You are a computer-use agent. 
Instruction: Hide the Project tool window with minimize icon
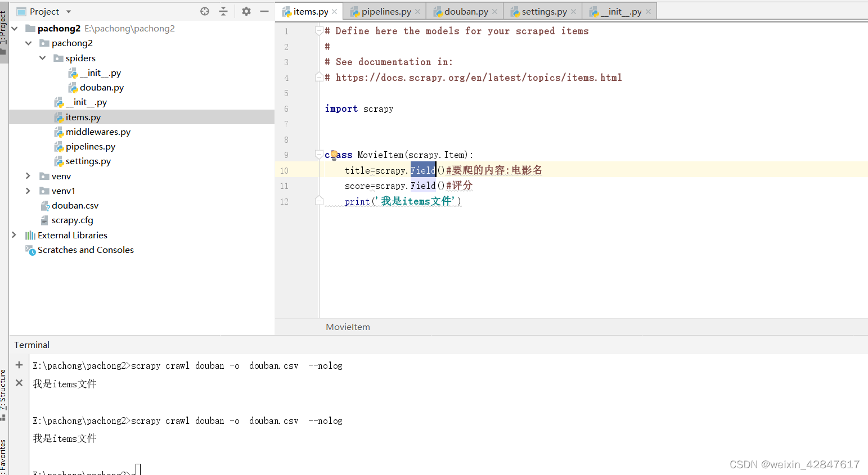[264, 11]
